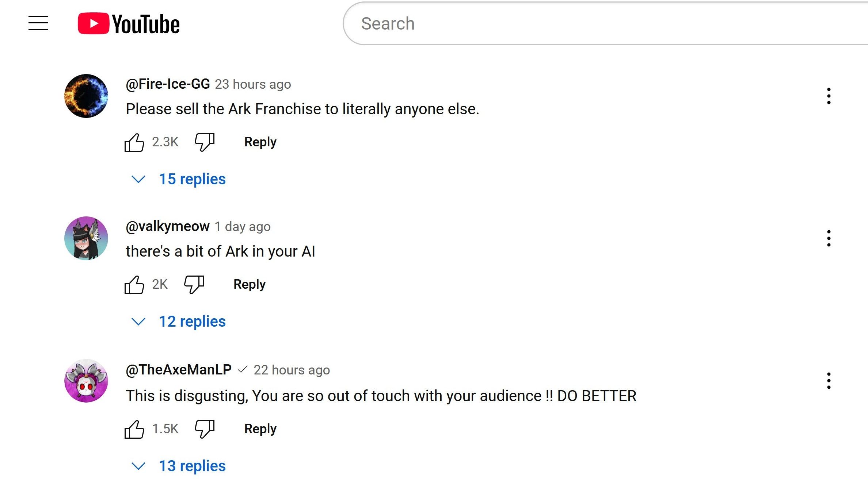Open more actions for TheAxeManLP comment

click(x=829, y=381)
